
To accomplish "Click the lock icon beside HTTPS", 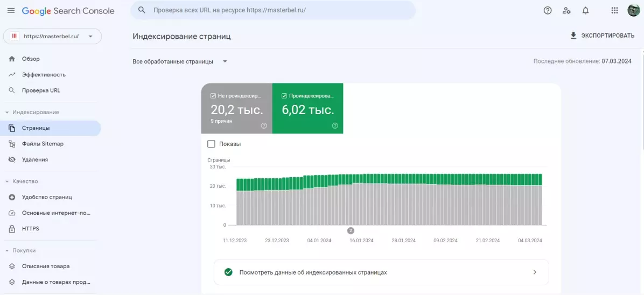I will 12,228.
